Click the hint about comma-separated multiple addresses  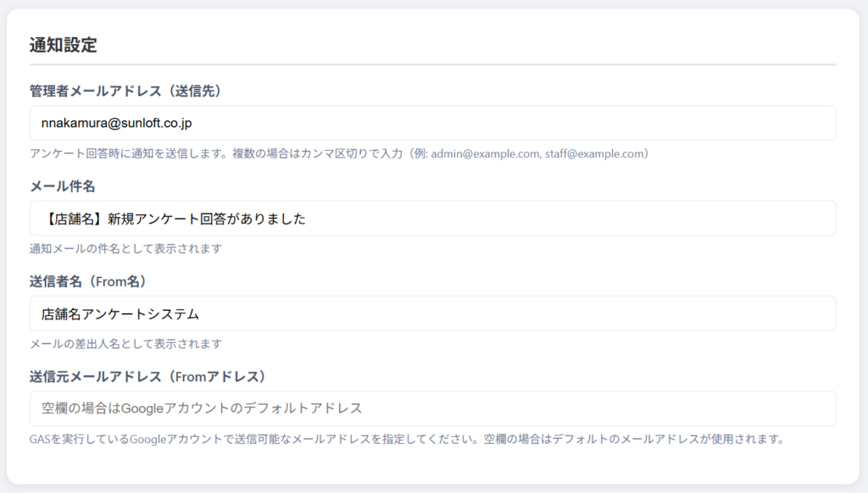point(229,153)
